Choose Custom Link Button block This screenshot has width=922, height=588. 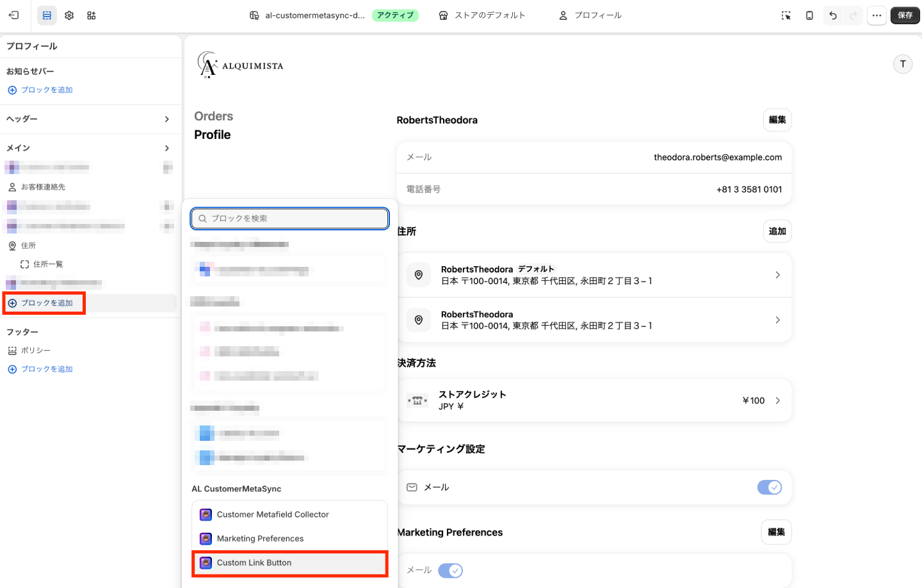289,563
